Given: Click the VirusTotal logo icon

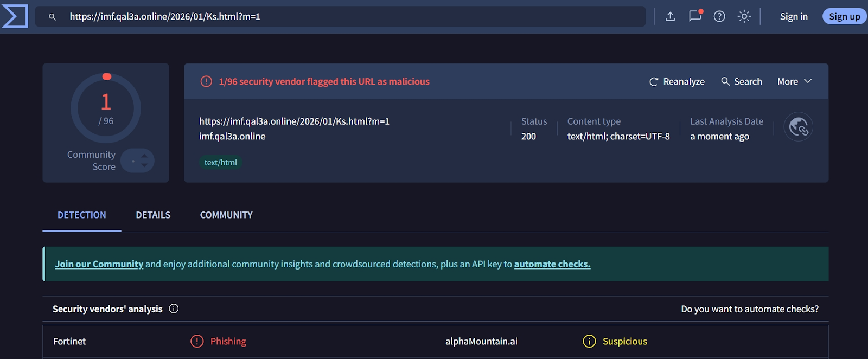Looking at the screenshot, I should [15, 16].
